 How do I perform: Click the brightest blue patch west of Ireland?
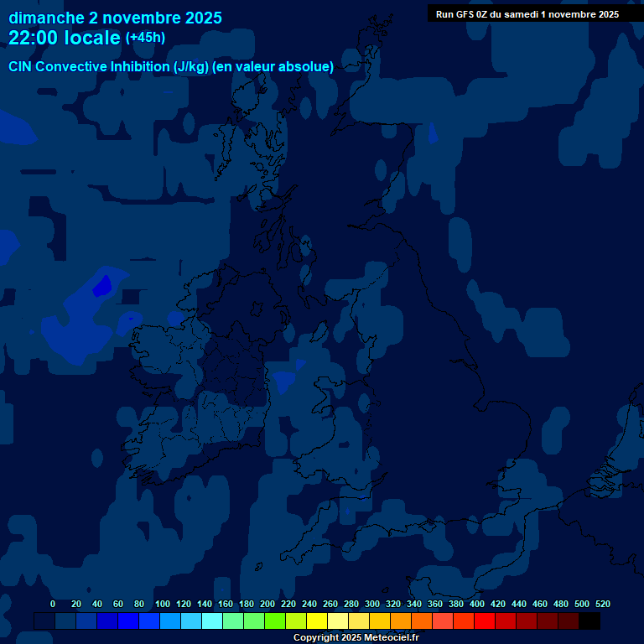click(x=102, y=285)
